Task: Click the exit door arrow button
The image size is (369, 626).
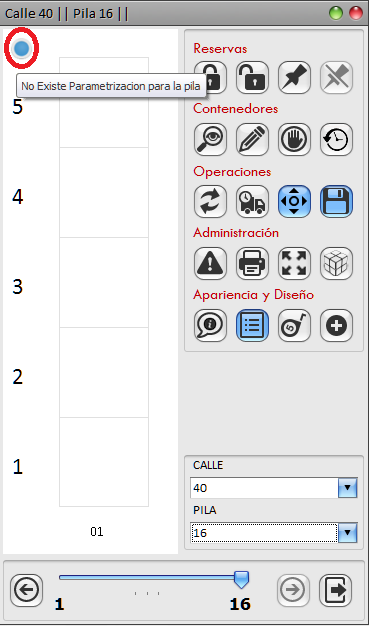Action: click(x=335, y=590)
